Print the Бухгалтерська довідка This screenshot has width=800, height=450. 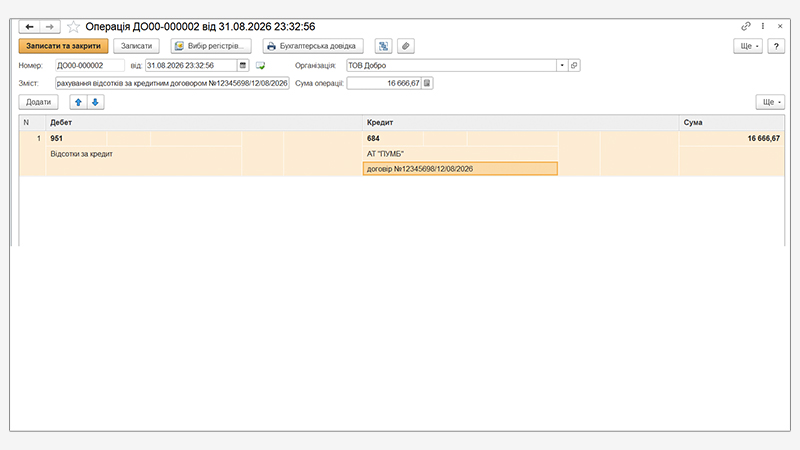click(313, 46)
